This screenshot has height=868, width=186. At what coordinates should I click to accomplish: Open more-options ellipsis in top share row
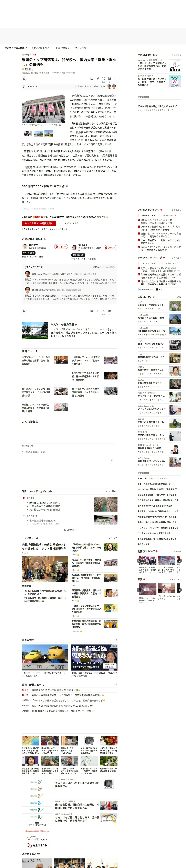115,79
